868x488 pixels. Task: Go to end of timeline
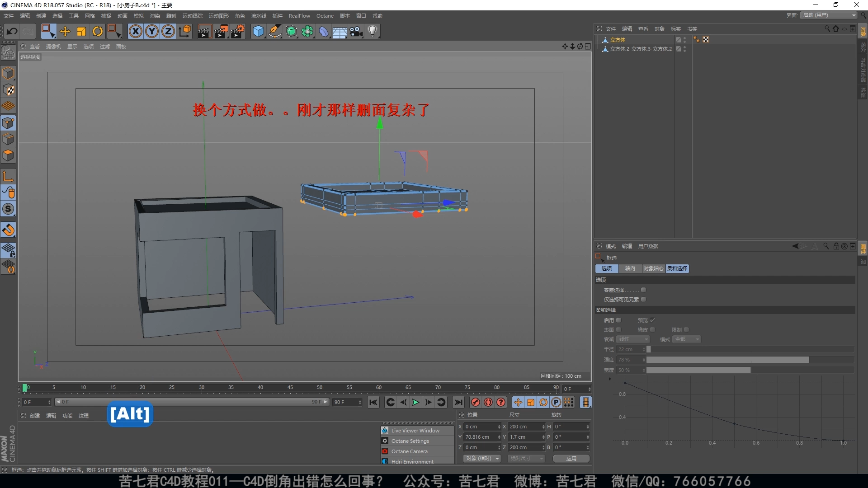click(458, 402)
